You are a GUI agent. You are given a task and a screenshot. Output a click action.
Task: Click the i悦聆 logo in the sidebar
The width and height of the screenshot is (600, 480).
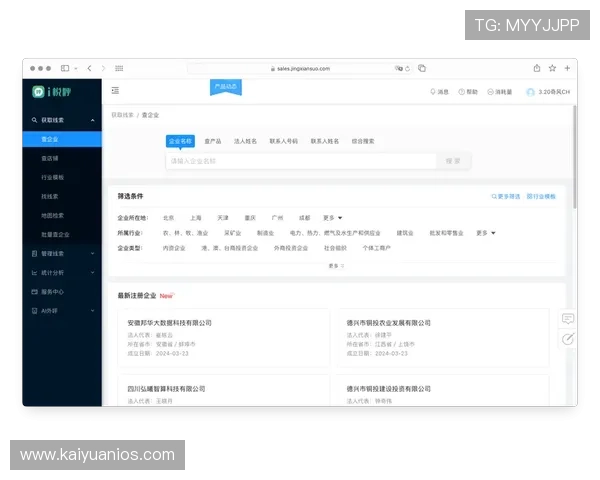[51, 92]
